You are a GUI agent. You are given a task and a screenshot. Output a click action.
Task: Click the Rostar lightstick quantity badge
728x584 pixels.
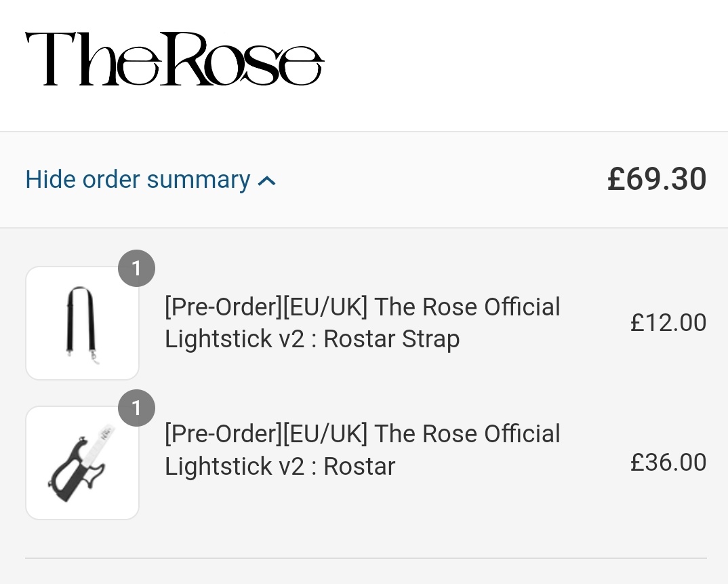point(136,408)
